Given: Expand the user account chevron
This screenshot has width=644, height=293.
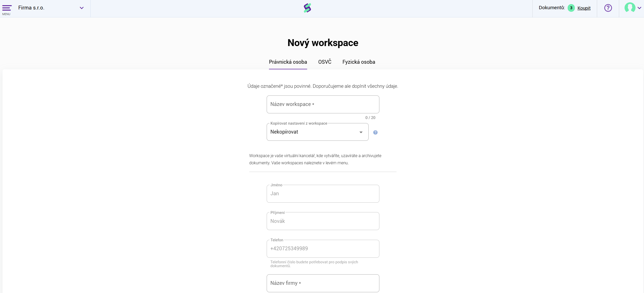Looking at the screenshot, I should coord(639,8).
